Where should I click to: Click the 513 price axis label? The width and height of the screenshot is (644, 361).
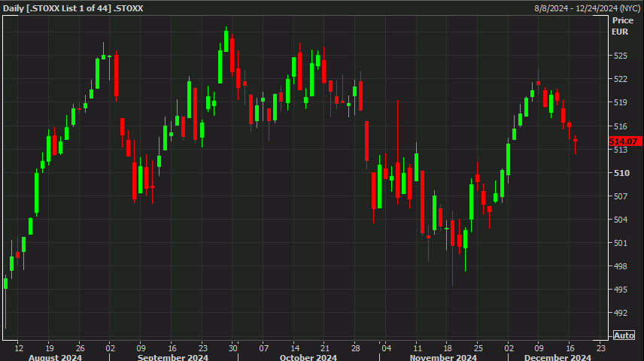click(620, 150)
